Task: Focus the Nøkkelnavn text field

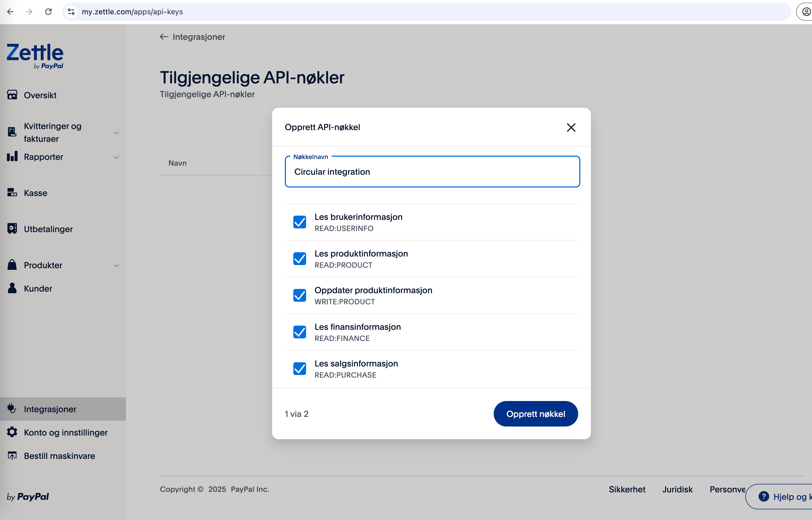Action: click(x=432, y=172)
